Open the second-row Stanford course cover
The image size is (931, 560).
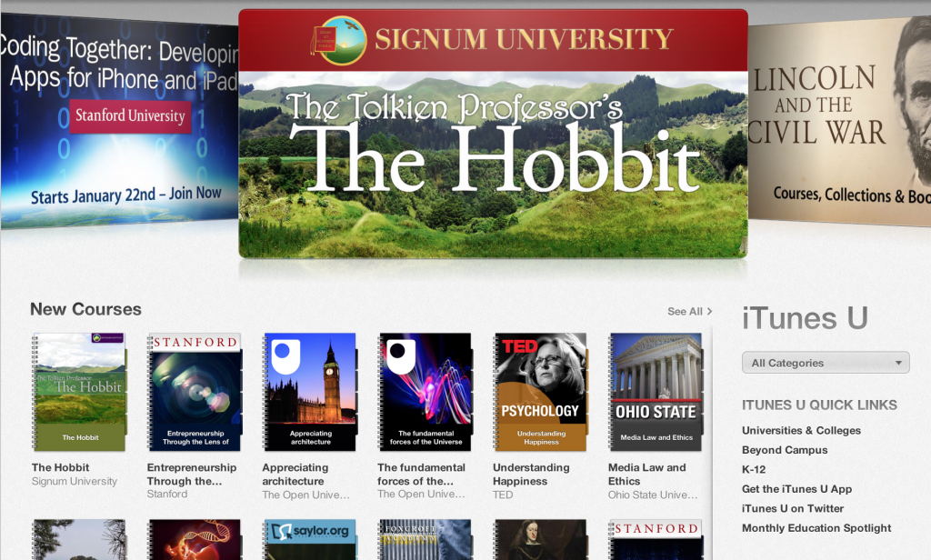coord(655,539)
